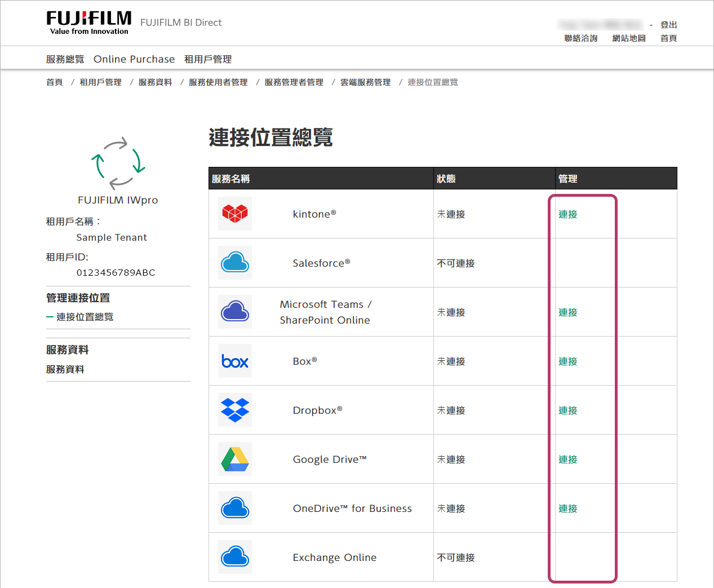Open 聯絡洽詢 contact link
The image size is (714, 588).
[x=581, y=38]
